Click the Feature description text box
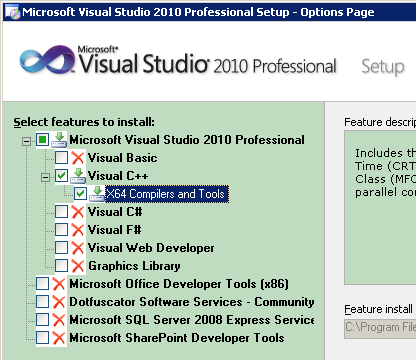416x360 pixels. [x=380, y=208]
